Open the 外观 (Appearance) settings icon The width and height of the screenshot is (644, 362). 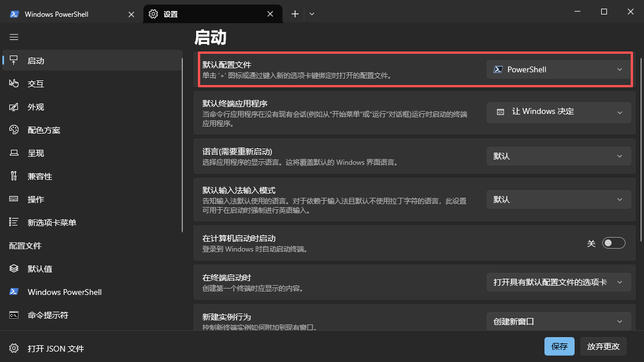click(14, 107)
